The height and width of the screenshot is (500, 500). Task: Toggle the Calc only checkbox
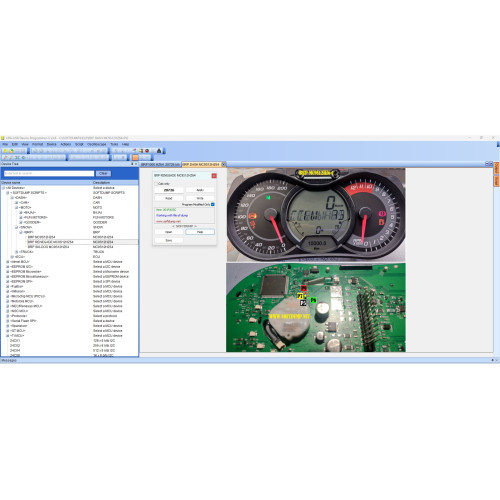pos(156,184)
